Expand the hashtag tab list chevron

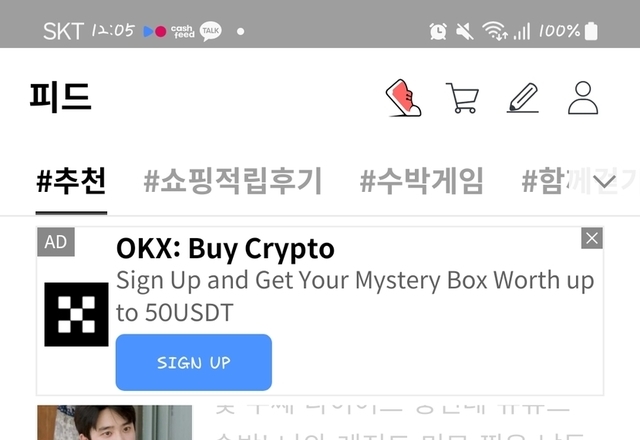(x=604, y=181)
